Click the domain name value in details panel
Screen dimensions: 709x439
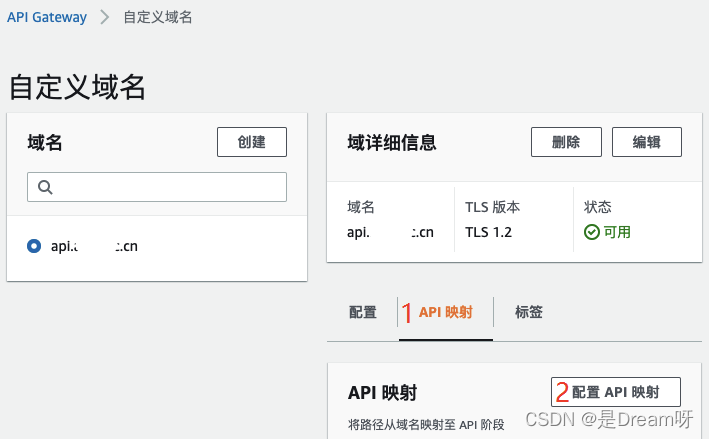tap(390, 232)
